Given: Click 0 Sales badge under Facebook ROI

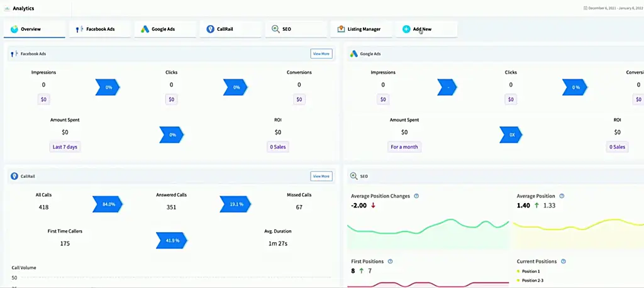Looking at the screenshot, I should point(277,147).
